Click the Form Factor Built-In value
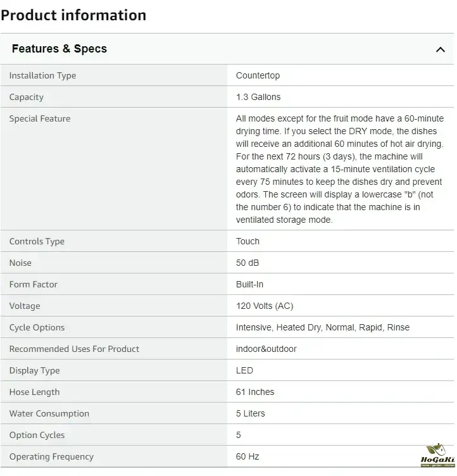The width and height of the screenshot is (457, 476). [x=249, y=284]
